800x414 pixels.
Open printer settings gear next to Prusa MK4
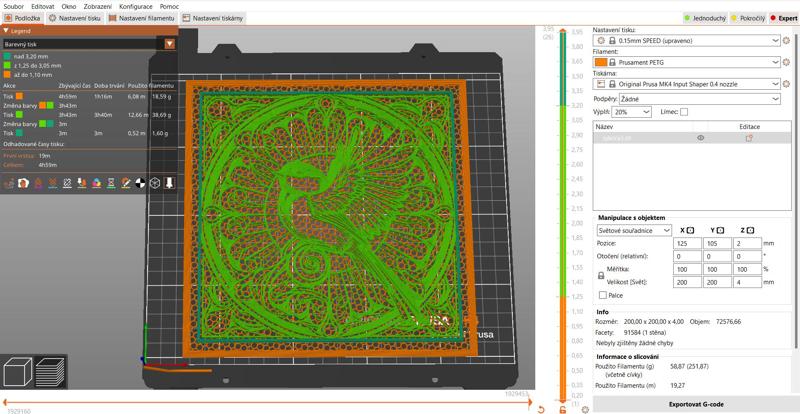point(786,84)
